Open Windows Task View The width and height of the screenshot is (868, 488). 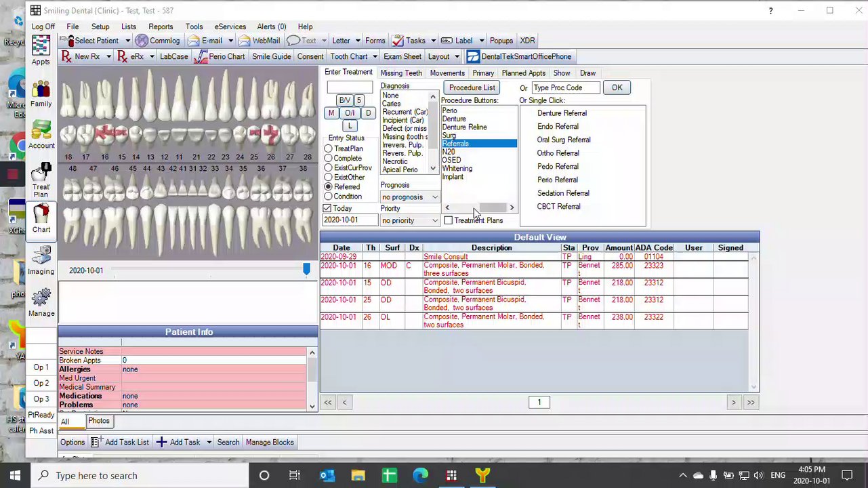295,475
